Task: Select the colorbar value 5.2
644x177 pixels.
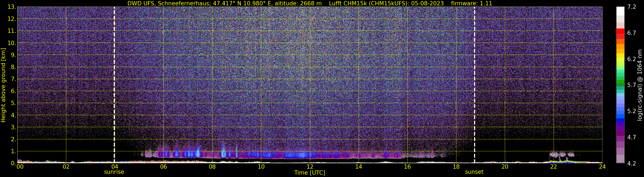Action: click(x=632, y=111)
